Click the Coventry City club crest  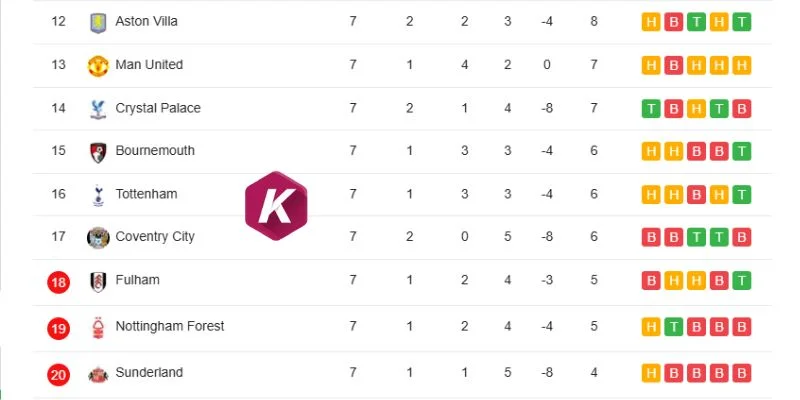tap(98, 238)
